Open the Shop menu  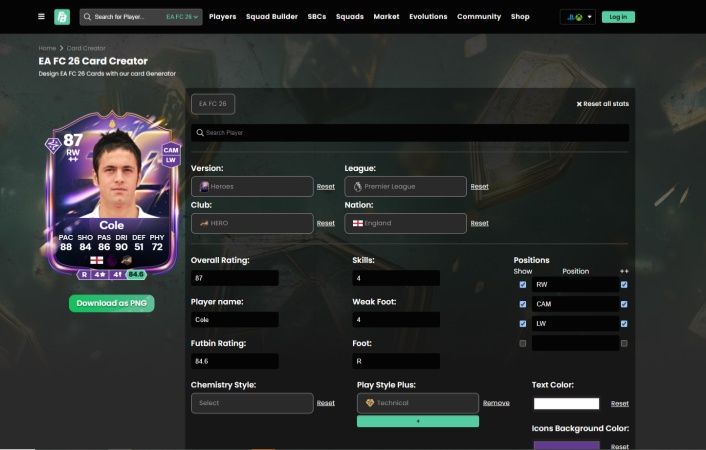[x=520, y=17]
